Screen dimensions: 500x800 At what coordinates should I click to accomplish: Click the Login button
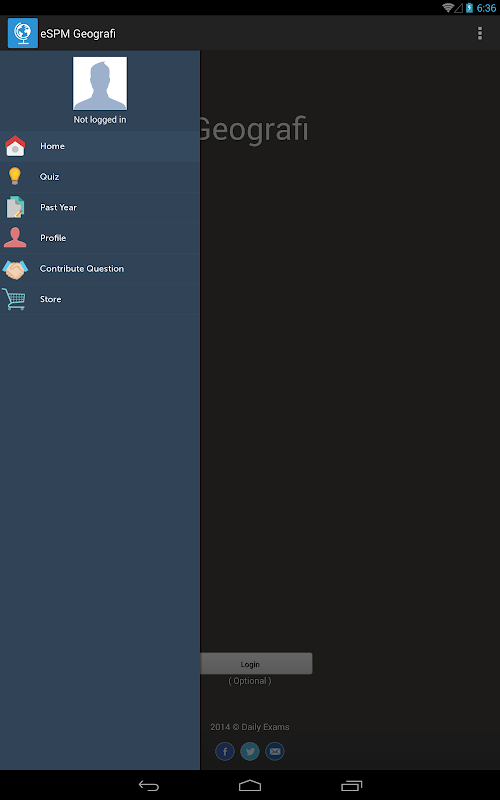coord(256,664)
